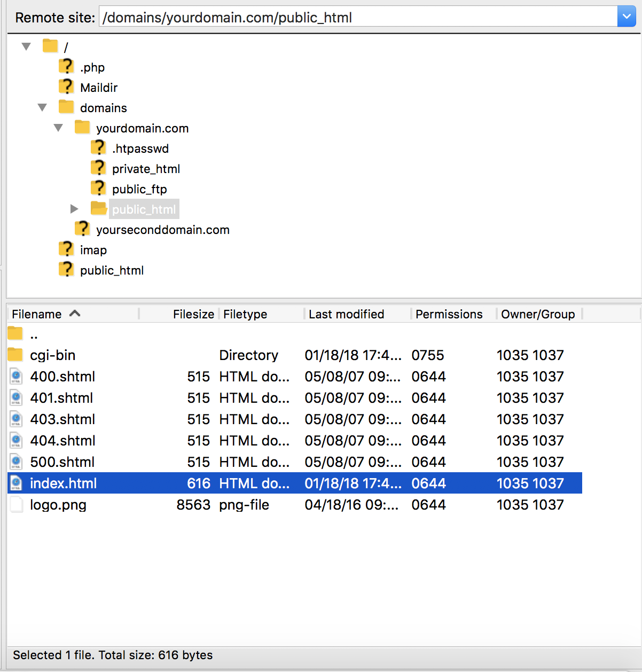Click the 404.shtml file icon

[17, 440]
